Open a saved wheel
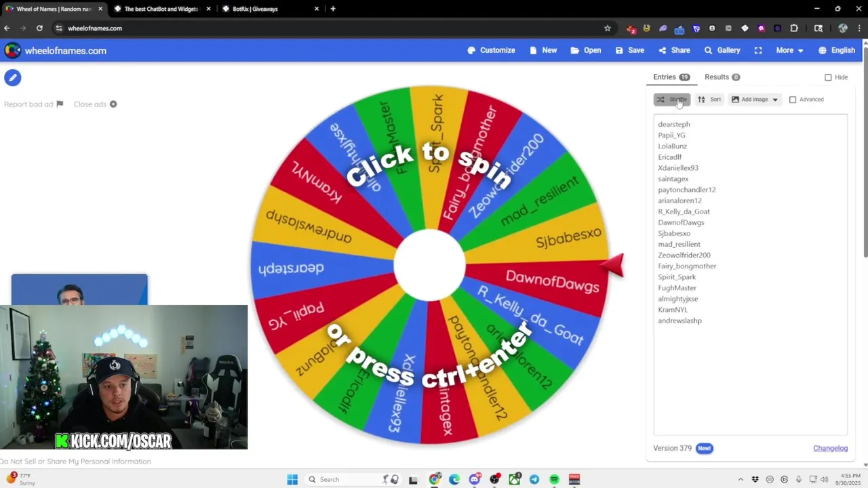This screenshot has width=868, height=488. (586, 50)
